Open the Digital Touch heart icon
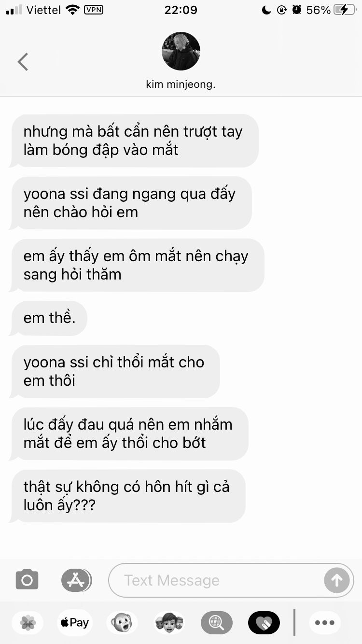 (x=264, y=623)
